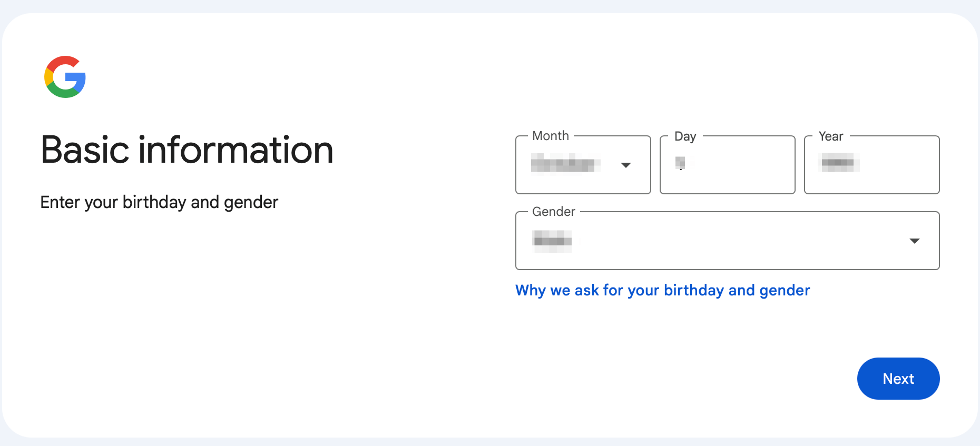Click the blurred day value

point(681,163)
